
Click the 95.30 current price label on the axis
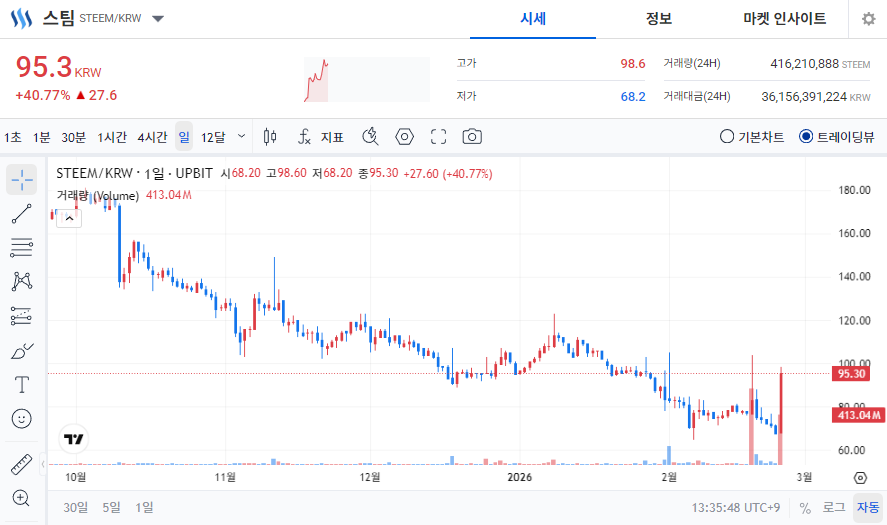tap(851, 373)
